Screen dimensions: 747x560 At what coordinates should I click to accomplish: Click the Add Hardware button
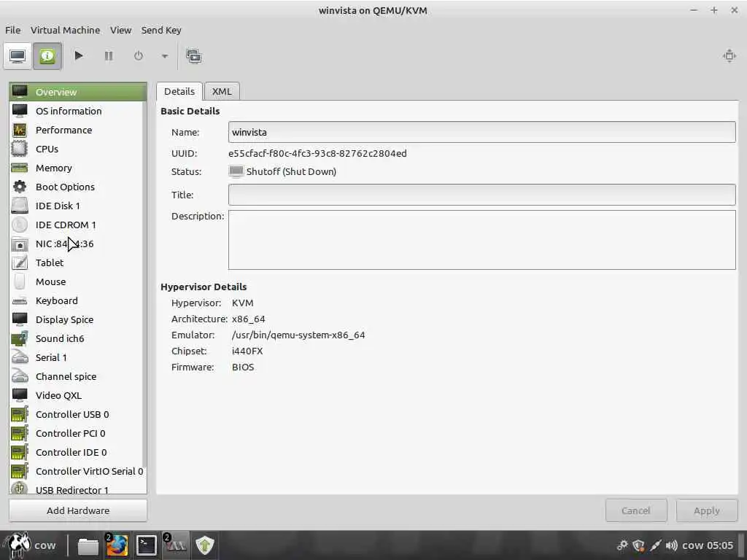(78, 510)
